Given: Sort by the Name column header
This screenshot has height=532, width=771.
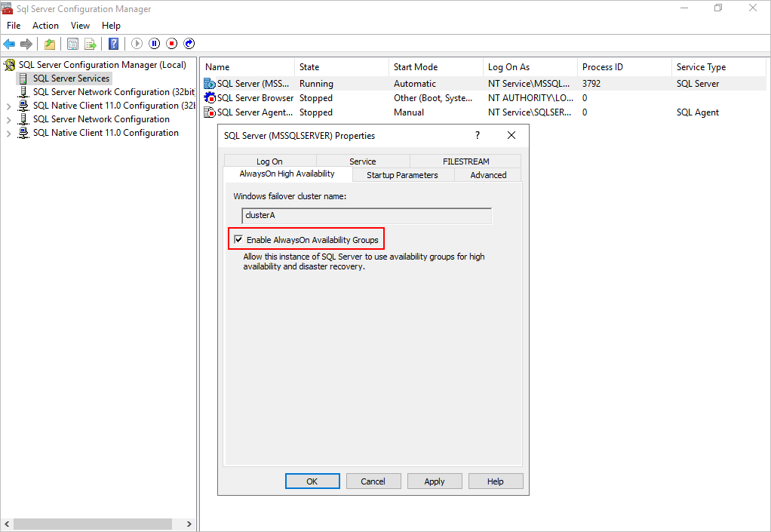Looking at the screenshot, I should (x=247, y=67).
